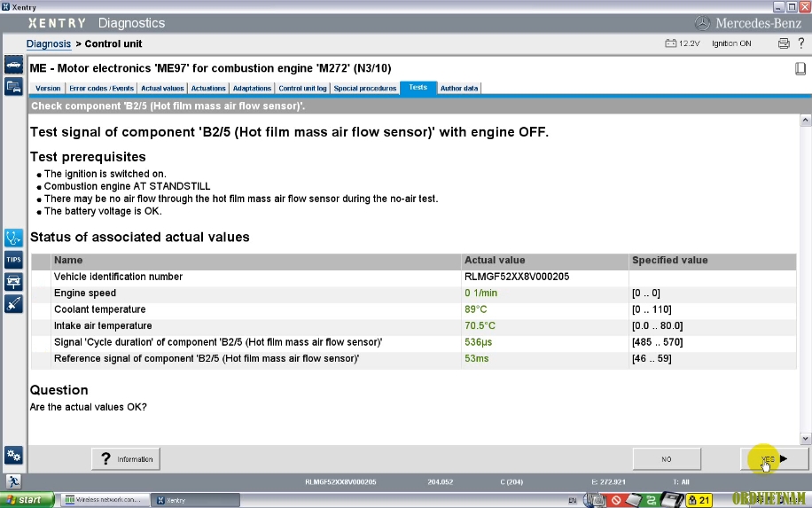Click the green cable connection tray icon
812x508 pixels.
pos(652,500)
